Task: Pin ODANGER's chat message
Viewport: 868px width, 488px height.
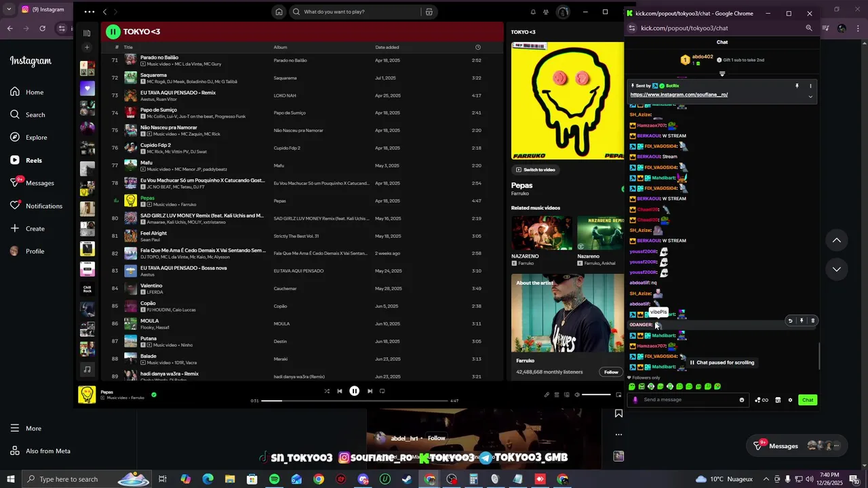Action: pos(802,321)
